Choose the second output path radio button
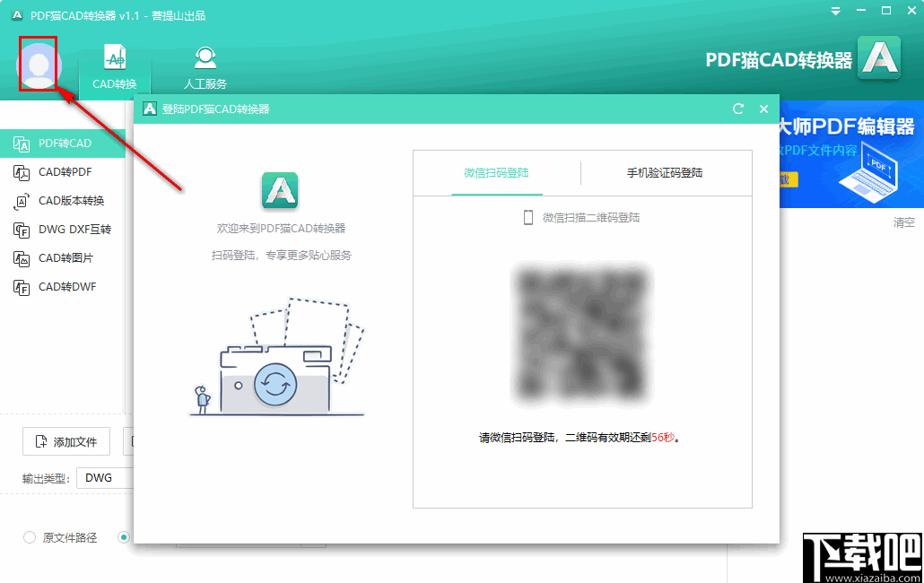The width and height of the screenshot is (924, 583). tap(122, 537)
